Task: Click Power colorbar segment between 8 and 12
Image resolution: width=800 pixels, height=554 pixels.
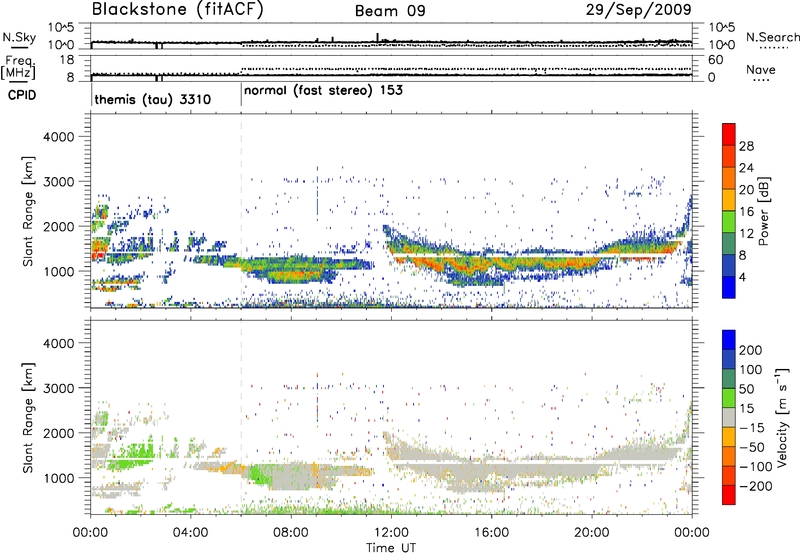Action: click(x=729, y=243)
